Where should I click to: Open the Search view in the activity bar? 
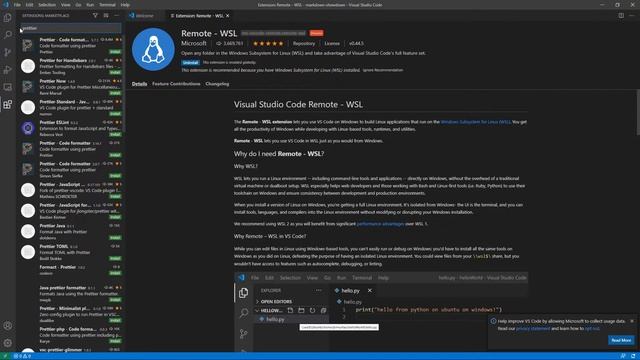coord(7,35)
